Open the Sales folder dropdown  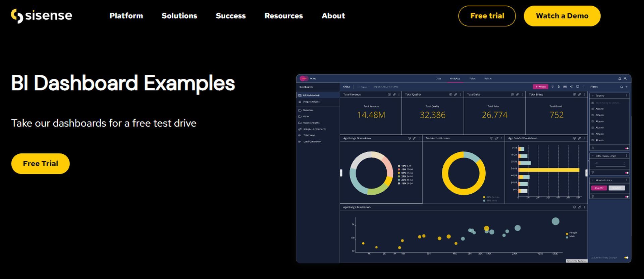[363, 87]
